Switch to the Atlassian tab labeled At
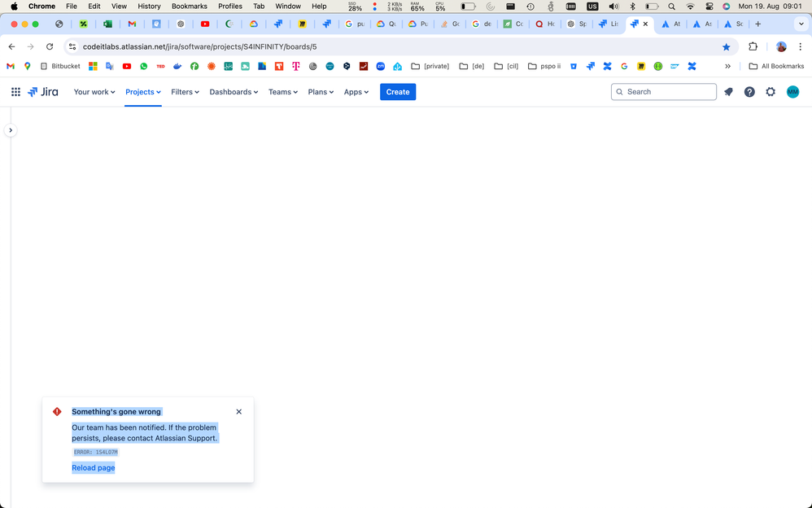812x508 pixels. (670, 24)
